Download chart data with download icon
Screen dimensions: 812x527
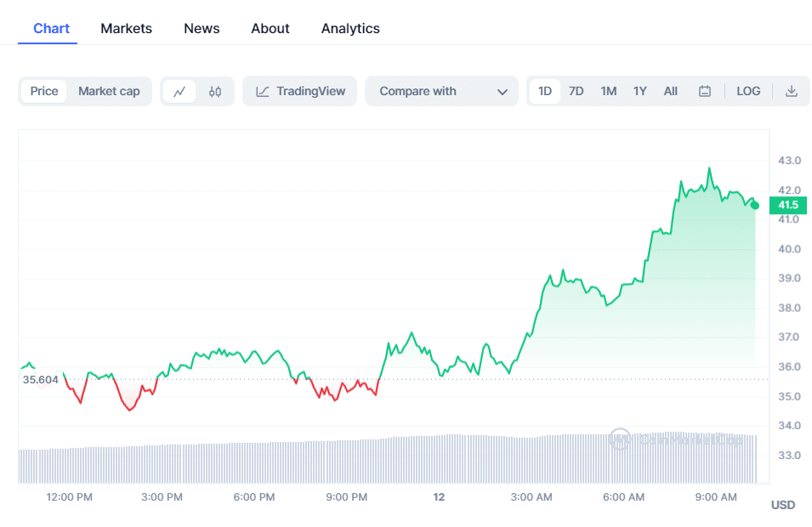[792, 92]
